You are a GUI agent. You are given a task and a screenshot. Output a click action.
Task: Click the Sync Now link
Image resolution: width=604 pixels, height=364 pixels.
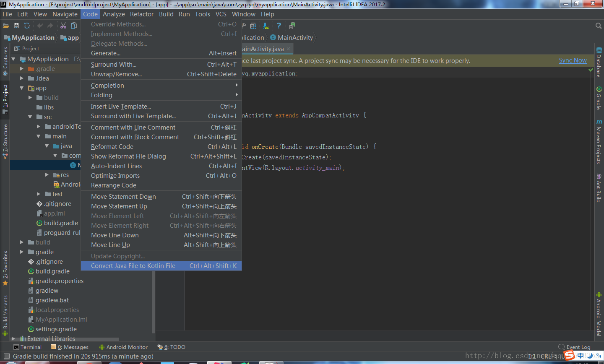[x=573, y=60]
